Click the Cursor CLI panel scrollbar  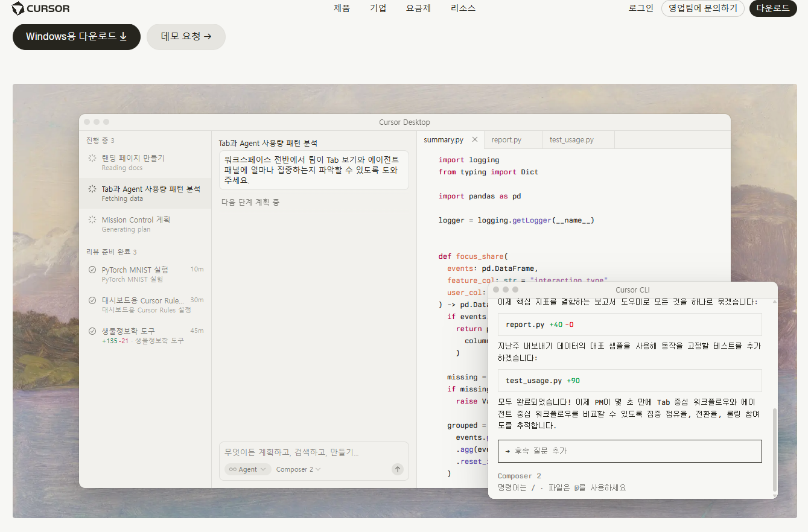pos(775,451)
